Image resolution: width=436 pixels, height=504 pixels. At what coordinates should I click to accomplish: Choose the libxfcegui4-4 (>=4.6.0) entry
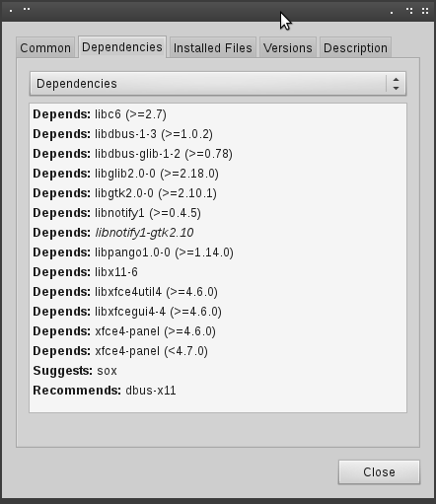pos(127,312)
